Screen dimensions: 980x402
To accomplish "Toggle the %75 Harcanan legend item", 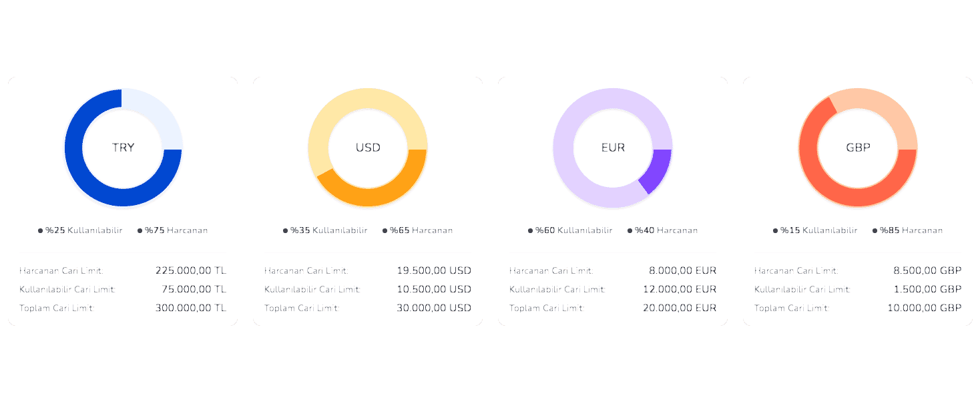I will pos(173,230).
